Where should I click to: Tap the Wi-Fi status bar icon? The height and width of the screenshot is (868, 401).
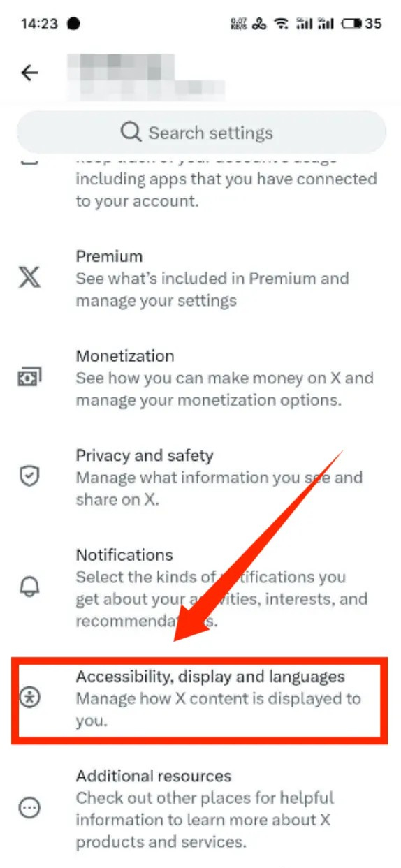click(282, 24)
